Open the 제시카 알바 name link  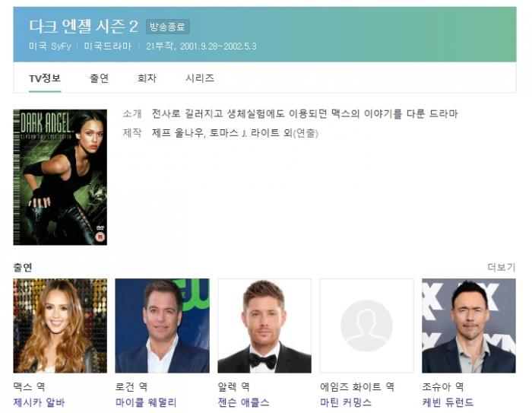click(39, 402)
